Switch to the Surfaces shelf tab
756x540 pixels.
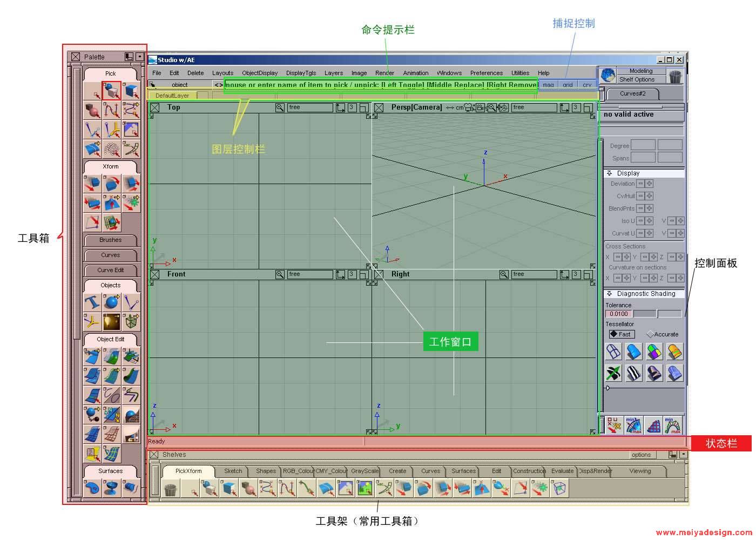pyautogui.click(x=463, y=471)
